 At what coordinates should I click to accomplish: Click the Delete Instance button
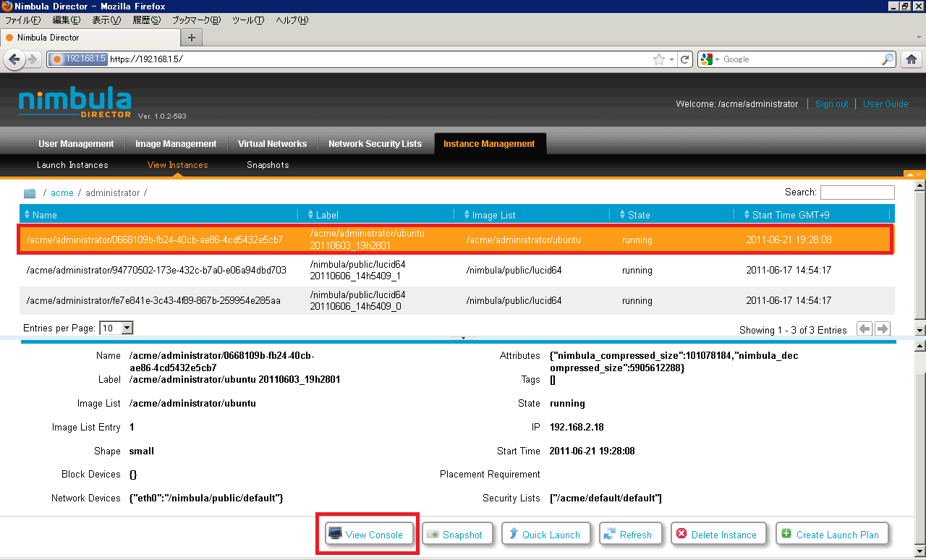[x=718, y=535]
